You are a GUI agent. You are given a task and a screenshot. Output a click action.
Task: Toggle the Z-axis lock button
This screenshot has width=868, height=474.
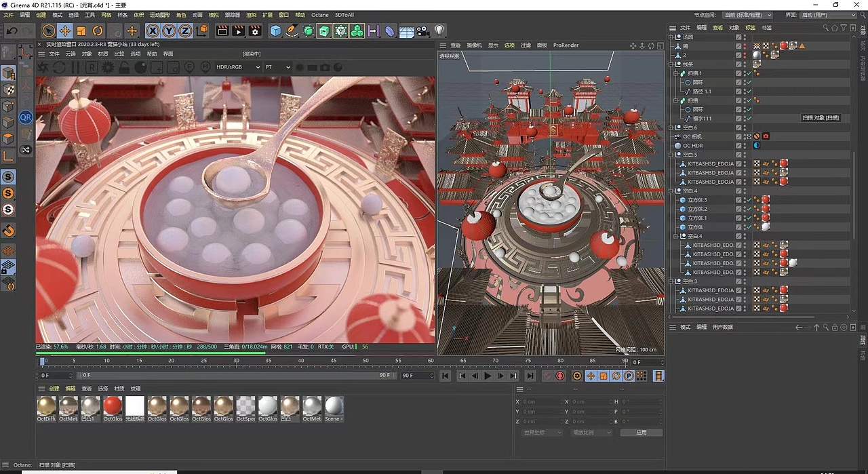click(x=185, y=31)
